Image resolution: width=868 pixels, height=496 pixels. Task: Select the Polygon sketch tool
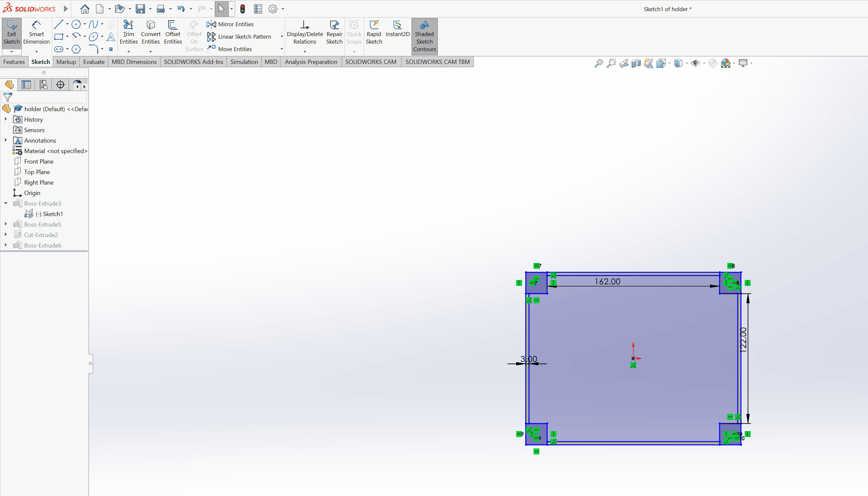tap(76, 49)
